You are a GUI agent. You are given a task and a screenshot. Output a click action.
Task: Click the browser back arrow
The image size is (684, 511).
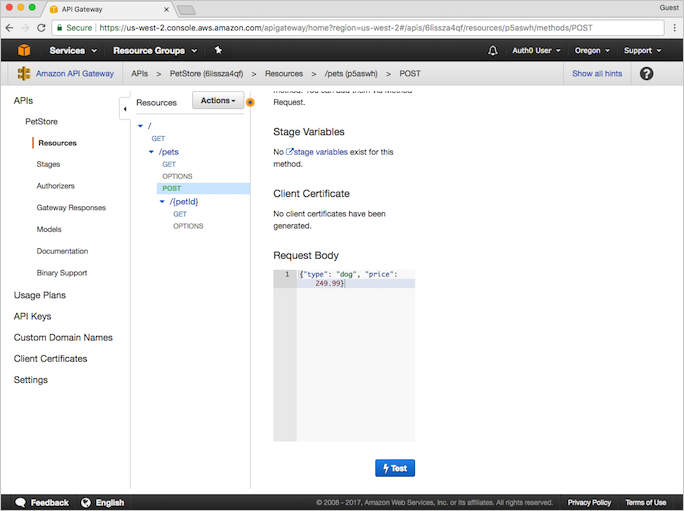(x=9, y=27)
